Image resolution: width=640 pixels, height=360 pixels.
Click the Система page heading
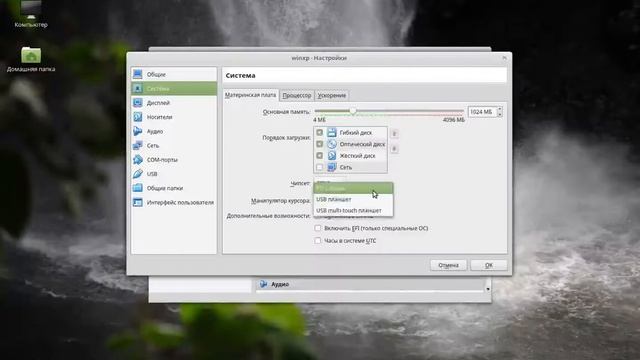[240, 76]
